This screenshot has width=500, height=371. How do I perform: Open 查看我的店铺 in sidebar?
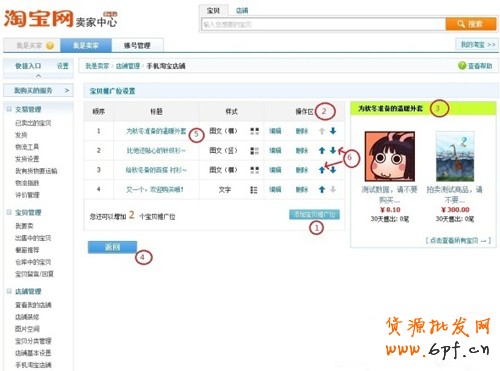(x=33, y=305)
